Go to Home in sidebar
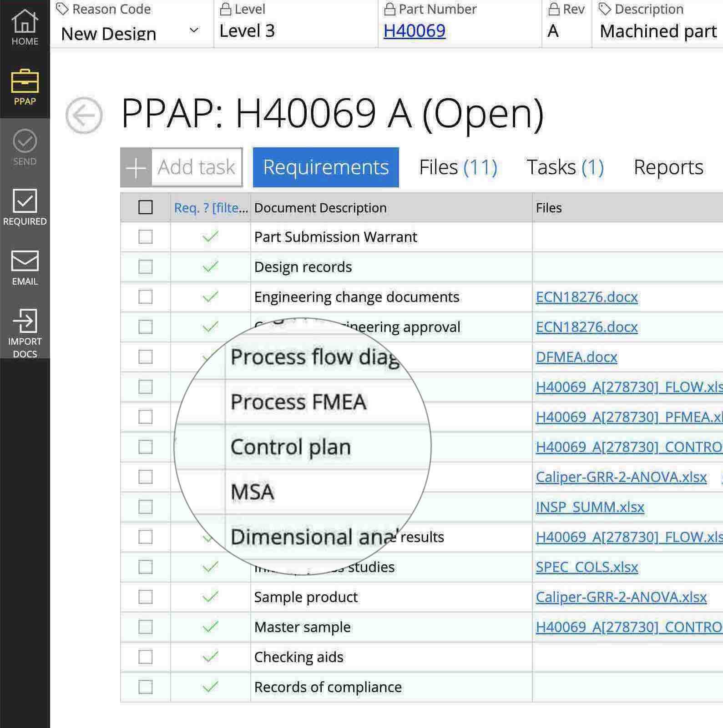723x728 pixels. click(x=25, y=27)
